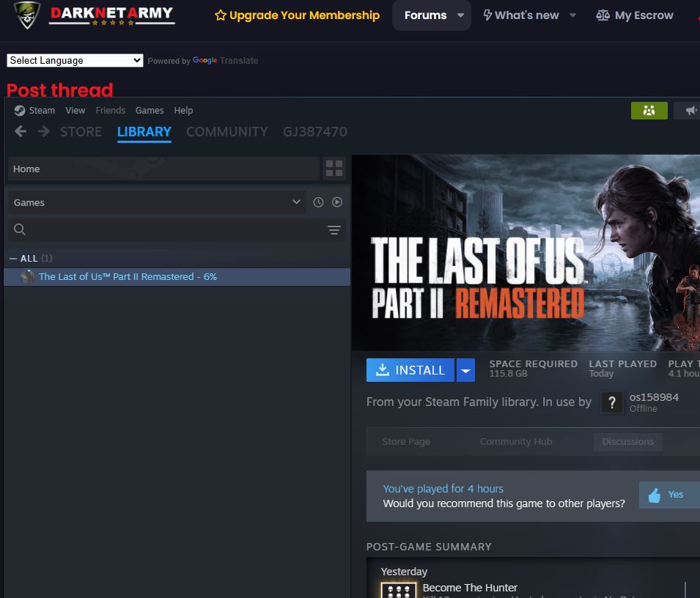
Task: Click the Google Translate attribution link
Action: (225, 60)
